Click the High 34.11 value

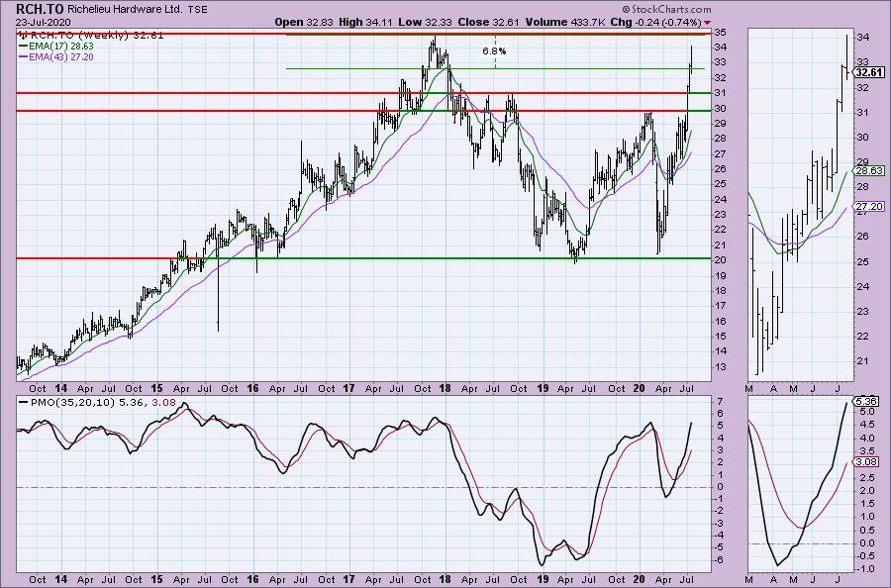(x=364, y=22)
